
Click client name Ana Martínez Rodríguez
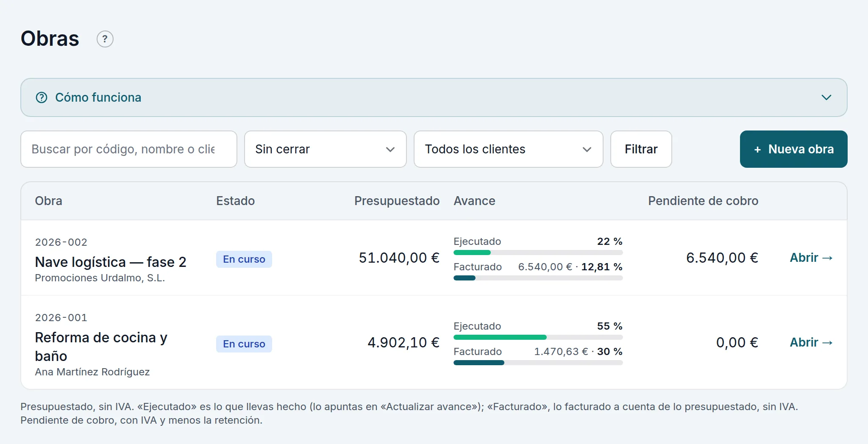point(92,372)
